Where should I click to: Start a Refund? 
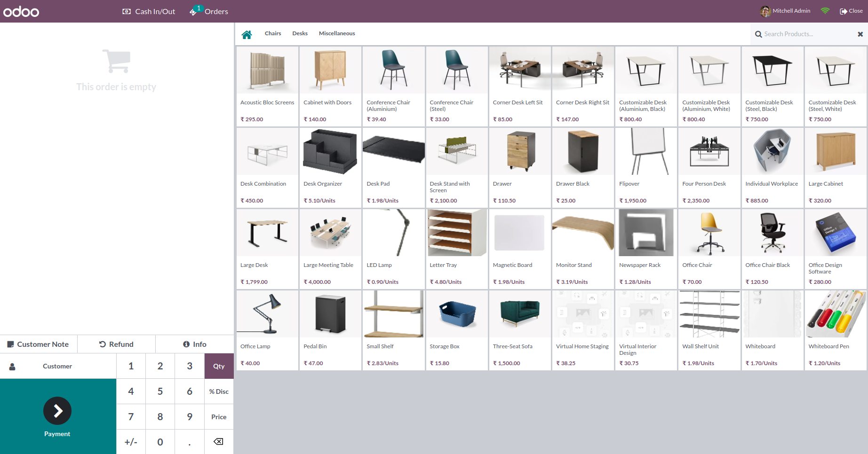point(116,344)
